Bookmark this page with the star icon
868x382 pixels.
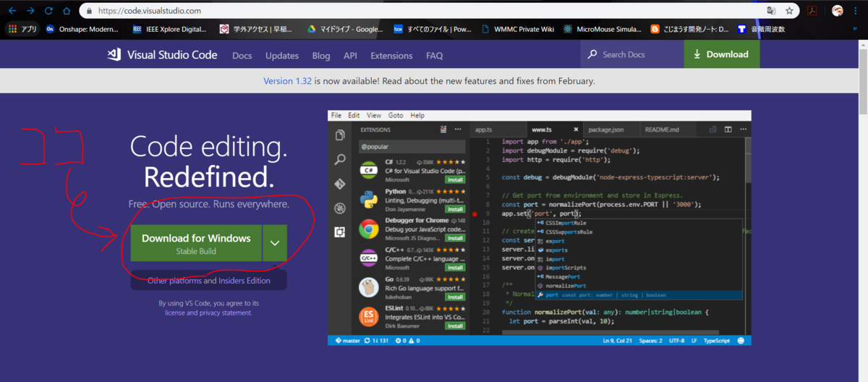tap(789, 11)
